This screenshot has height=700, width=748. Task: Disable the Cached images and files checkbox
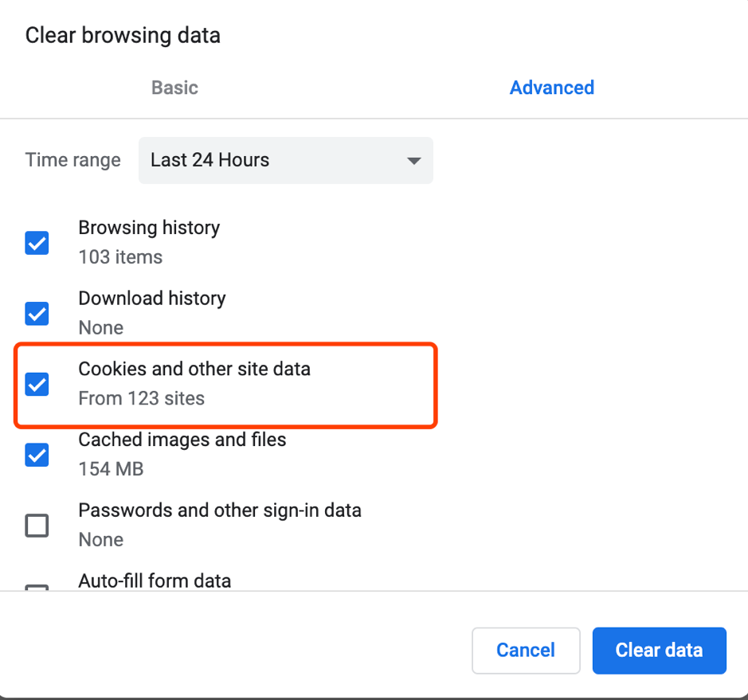pyautogui.click(x=37, y=456)
